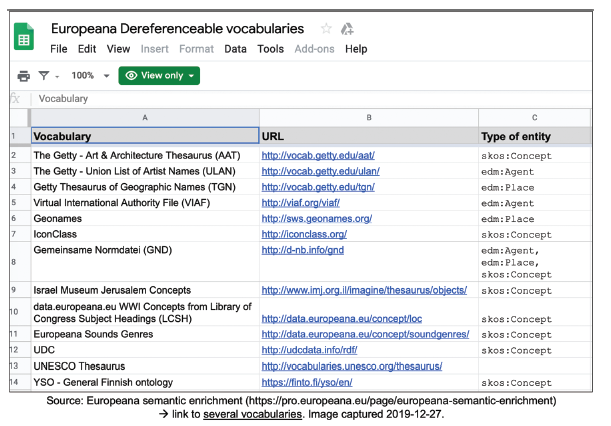The width and height of the screenshot is (611, 426).
Task: Select the Virtual International Authority File cell
Action: coord(145,203)
